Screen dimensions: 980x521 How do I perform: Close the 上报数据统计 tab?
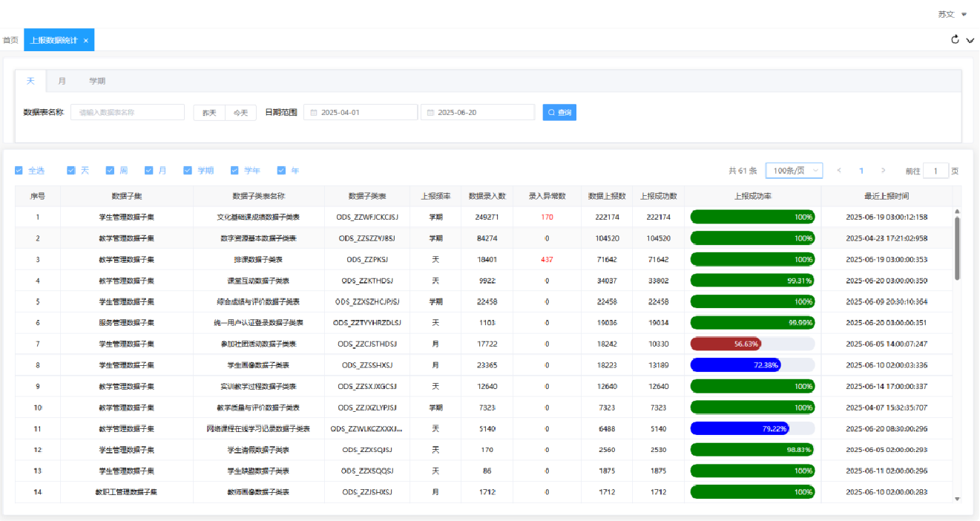[x=86, y=40]
